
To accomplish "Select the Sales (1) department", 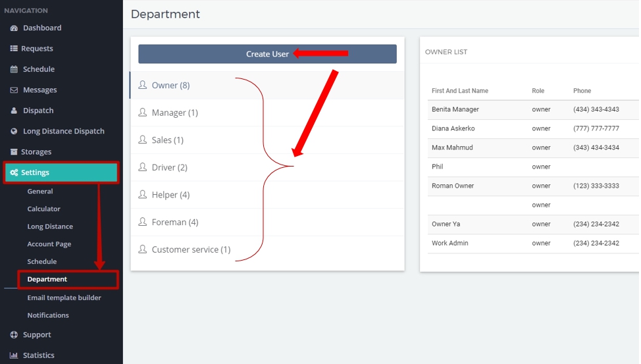I will [267, 140].
